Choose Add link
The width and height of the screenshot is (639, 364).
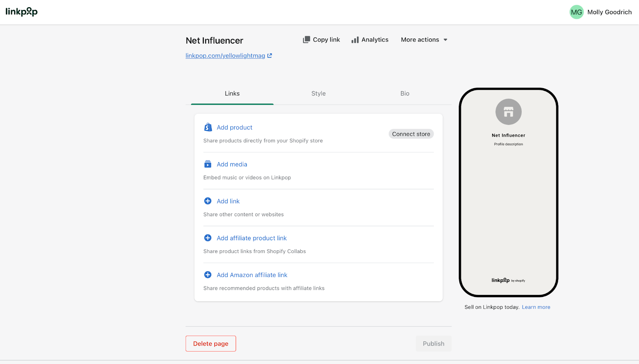pyautogui.click(x=228, y=201)
